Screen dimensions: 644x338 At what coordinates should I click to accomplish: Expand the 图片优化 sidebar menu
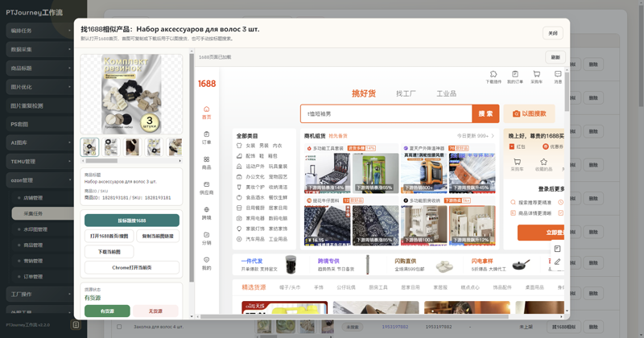coord(39,87)
